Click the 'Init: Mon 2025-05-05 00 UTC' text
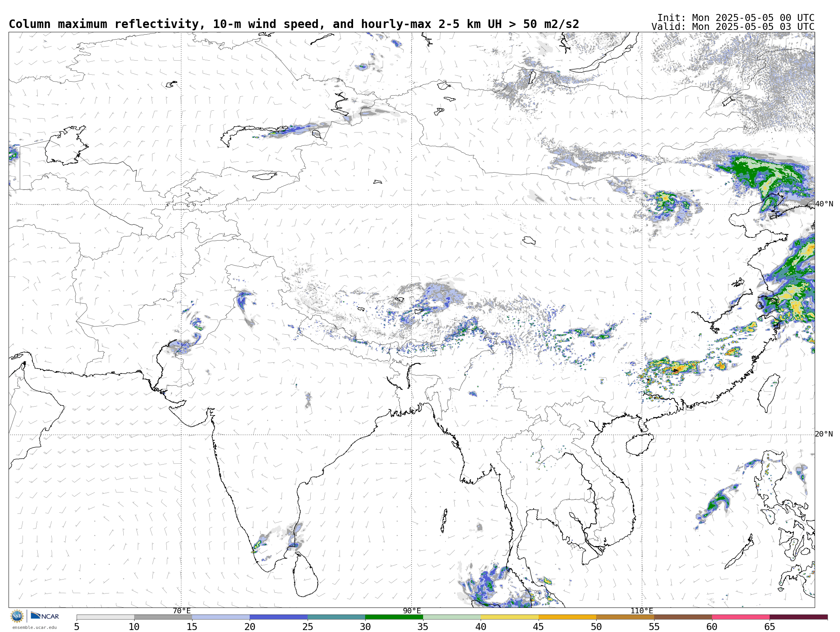This screenshot has width=840, height=632. tap(736, 18)
